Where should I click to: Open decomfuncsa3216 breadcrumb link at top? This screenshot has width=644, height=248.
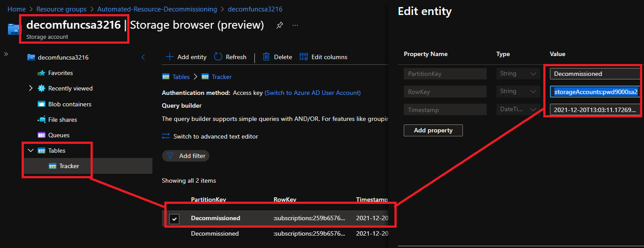coord(255,9)
